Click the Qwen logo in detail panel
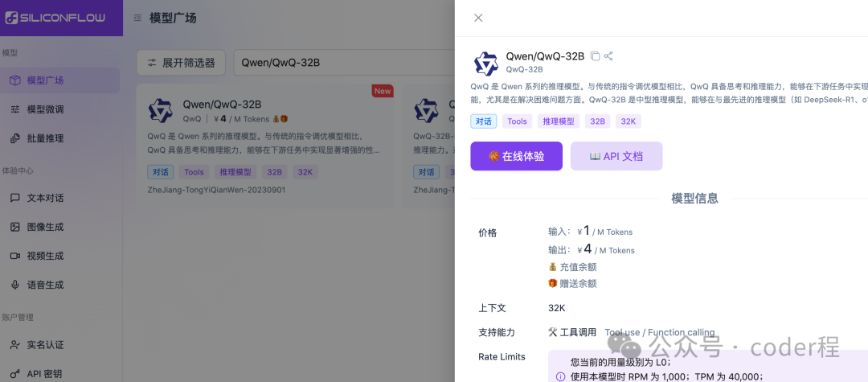This screenshot has height=382, width=868. 486,64
